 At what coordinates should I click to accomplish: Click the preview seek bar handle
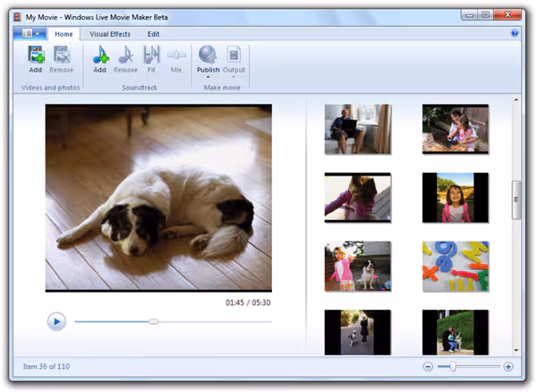click(x=154, y=321)
